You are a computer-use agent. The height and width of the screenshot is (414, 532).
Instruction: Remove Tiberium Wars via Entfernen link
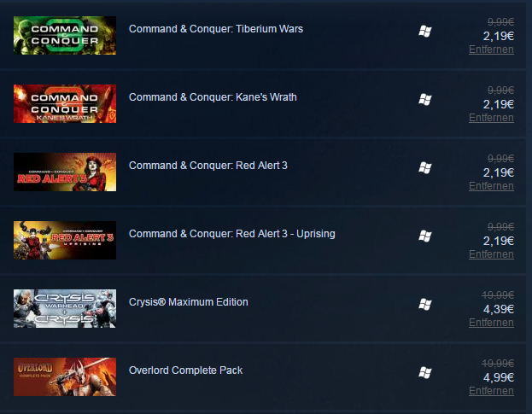point(491,50)
